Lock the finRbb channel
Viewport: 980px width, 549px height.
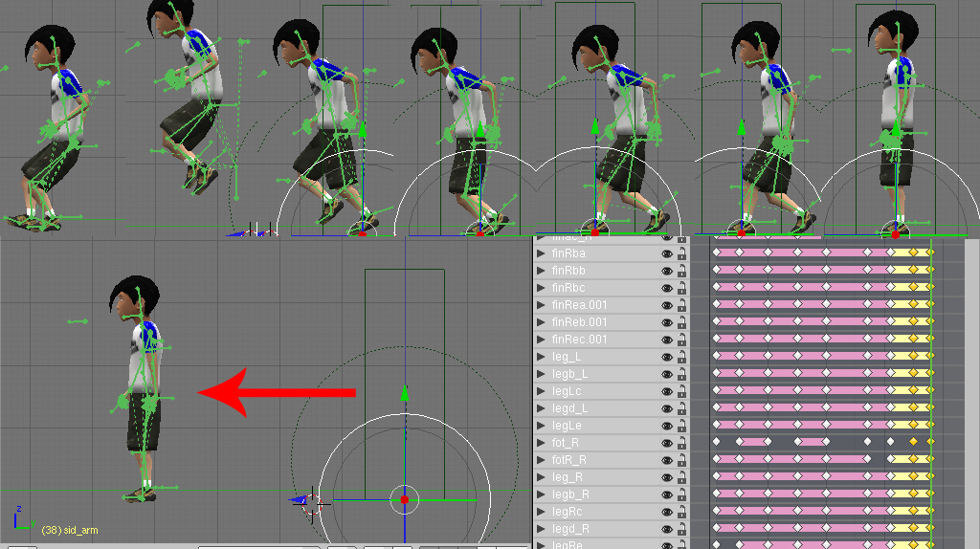tap(681, 271)
